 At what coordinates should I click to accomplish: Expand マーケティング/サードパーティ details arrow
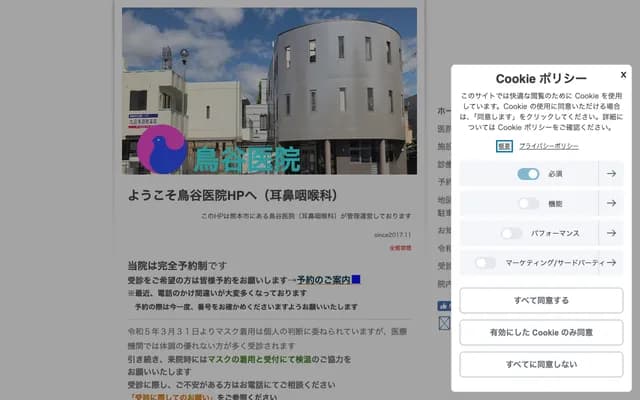[x=611, y=262]
